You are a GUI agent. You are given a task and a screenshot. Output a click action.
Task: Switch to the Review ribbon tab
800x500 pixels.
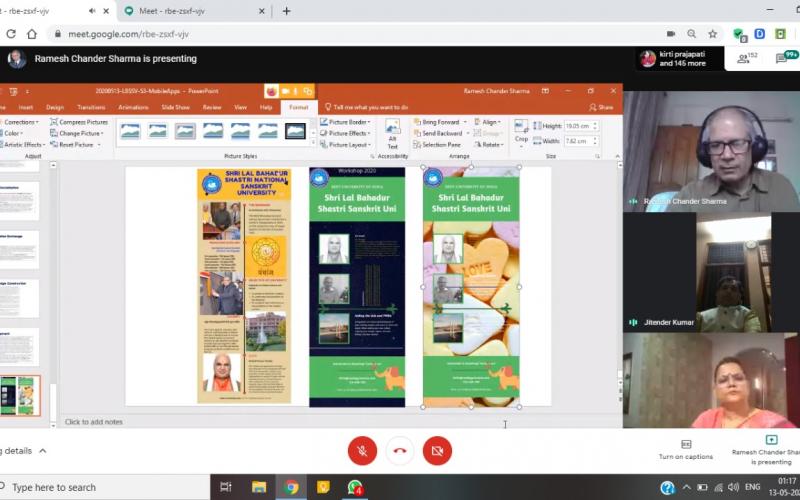[x=212, y=108]
